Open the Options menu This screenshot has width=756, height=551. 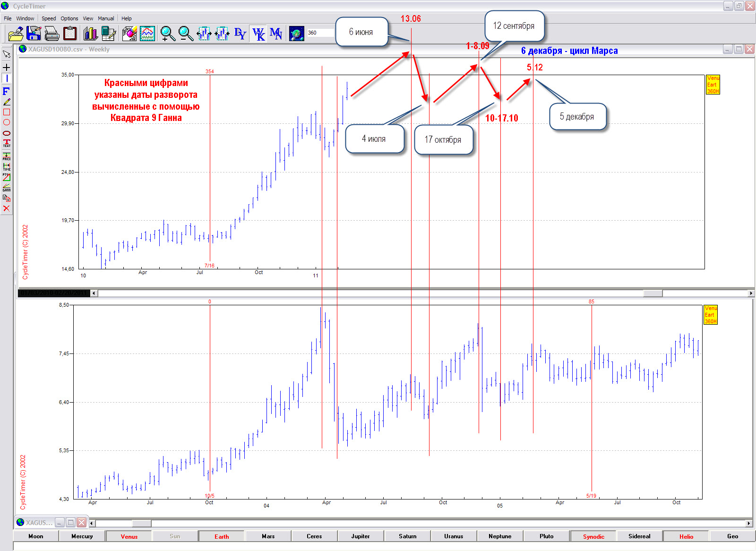(x=69, y=18)
